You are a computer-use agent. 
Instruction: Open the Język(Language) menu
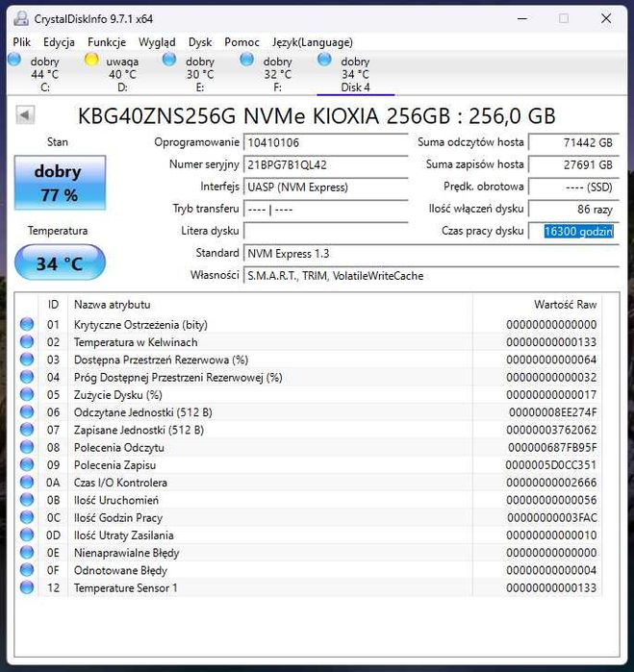(313, 42)
